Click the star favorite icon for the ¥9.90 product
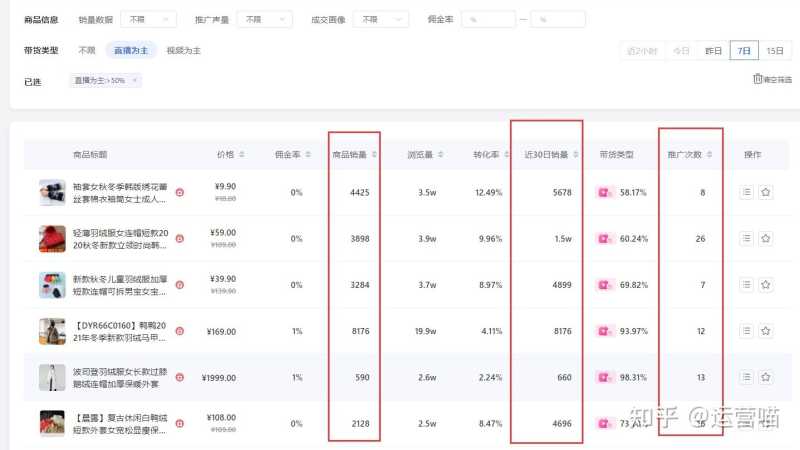This screenshot has height=450, width=800. click(x=766, y=192)
